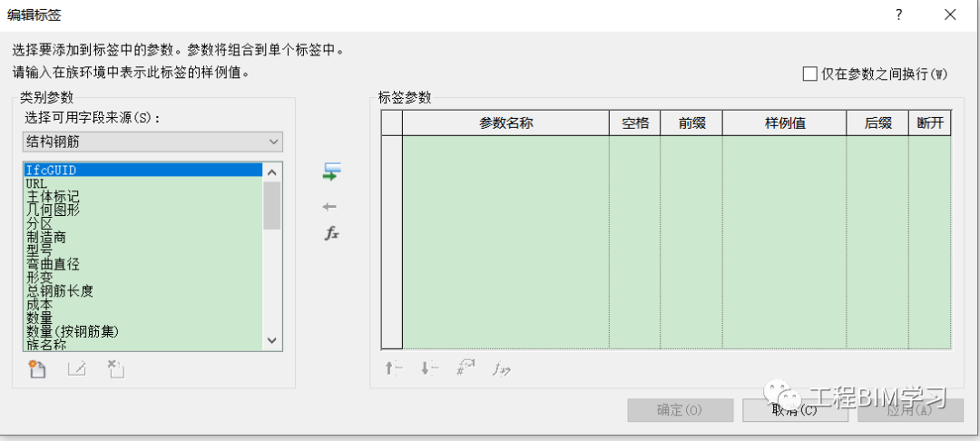This screenshot has height=441, width=980.
Task: Select 数量(按钢筋集) in the list
Action: click(143, 331)
